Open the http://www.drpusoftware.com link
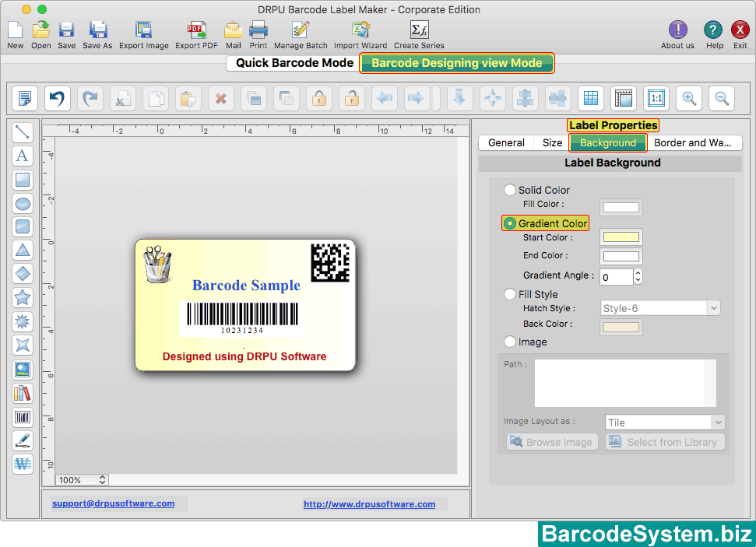 tap(369, 504)
